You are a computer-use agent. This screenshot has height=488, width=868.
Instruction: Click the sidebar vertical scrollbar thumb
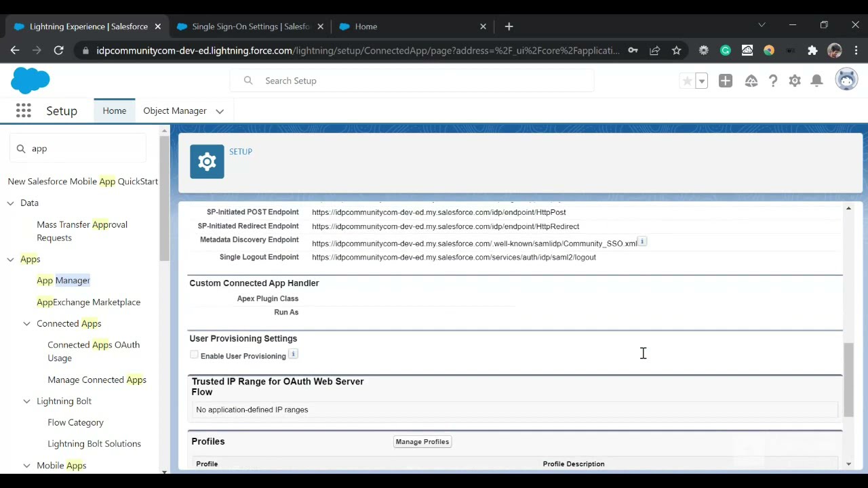coord(165,199)
